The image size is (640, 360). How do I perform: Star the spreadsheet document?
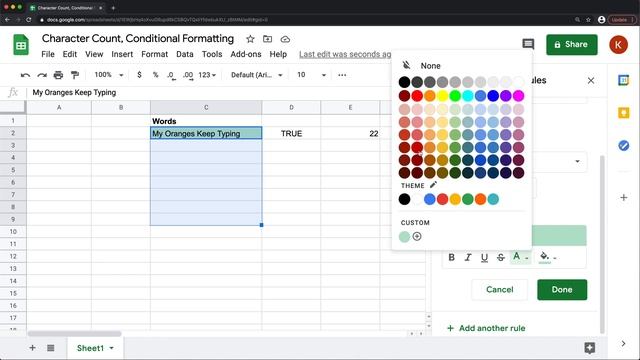point(250,39)
